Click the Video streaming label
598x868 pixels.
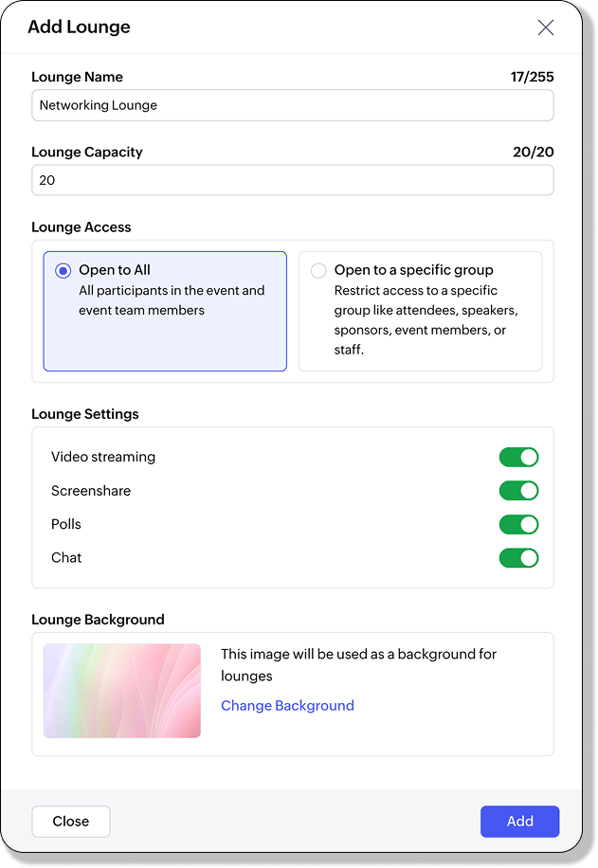click(x=103, y=457)
